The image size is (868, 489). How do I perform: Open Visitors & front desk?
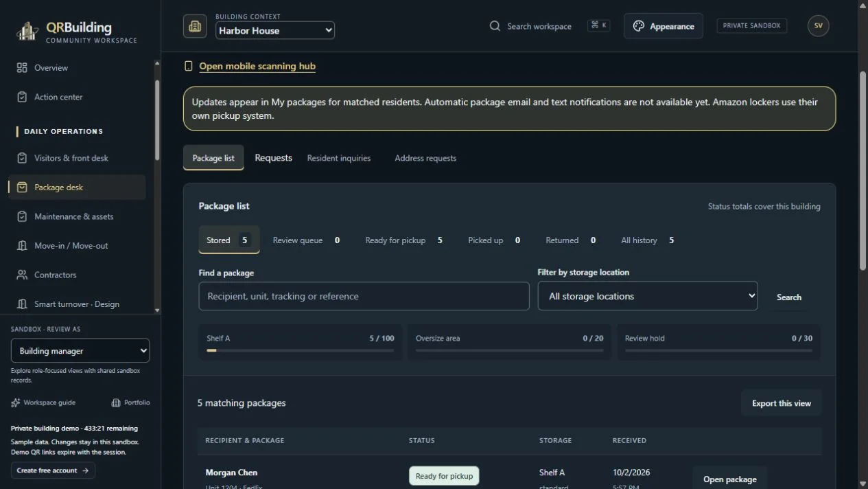[77, 158]
